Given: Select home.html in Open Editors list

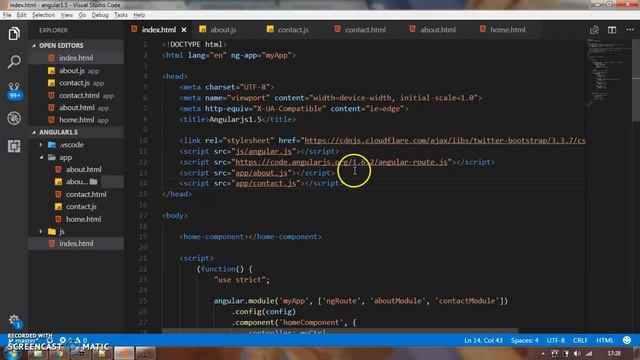Looking at the screenshot, I should (76, 120).
